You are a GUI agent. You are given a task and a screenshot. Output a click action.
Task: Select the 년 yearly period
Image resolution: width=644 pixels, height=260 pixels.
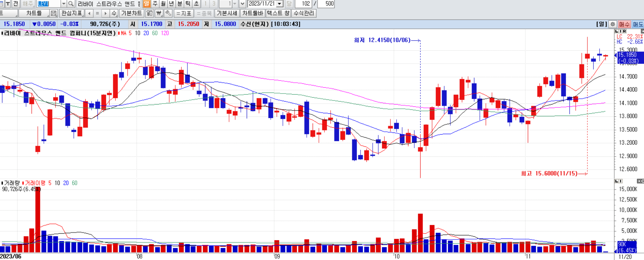pos(171,4)
